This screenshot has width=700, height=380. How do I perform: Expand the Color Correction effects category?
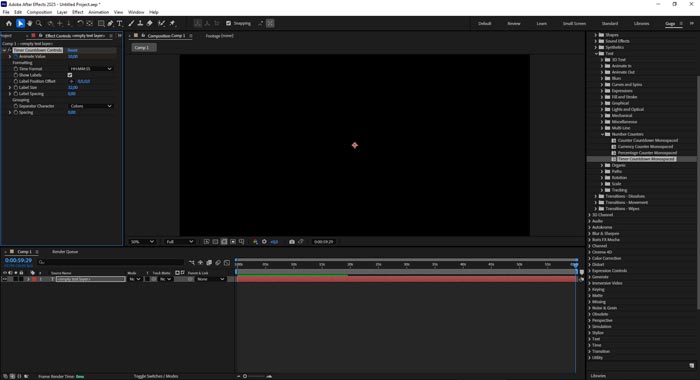pos(590,258)
